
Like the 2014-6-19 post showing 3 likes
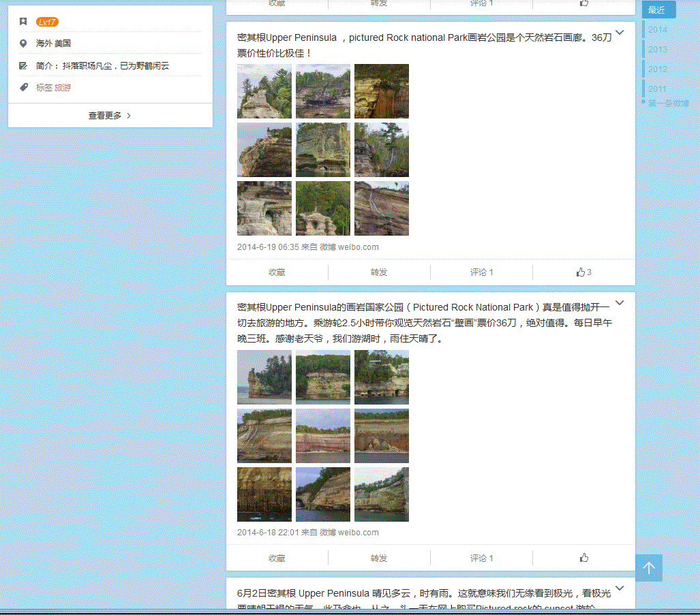click(x=583, y=272)
